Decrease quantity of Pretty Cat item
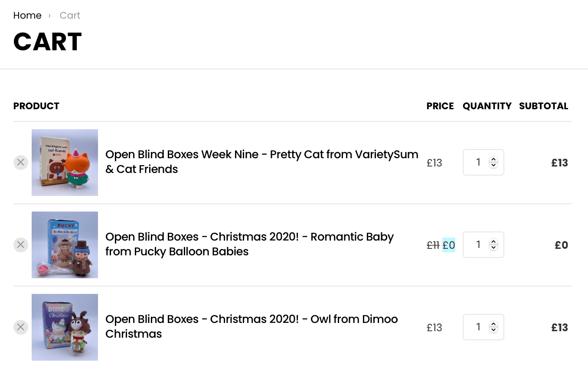588x365 pixels. click(493, 166)
